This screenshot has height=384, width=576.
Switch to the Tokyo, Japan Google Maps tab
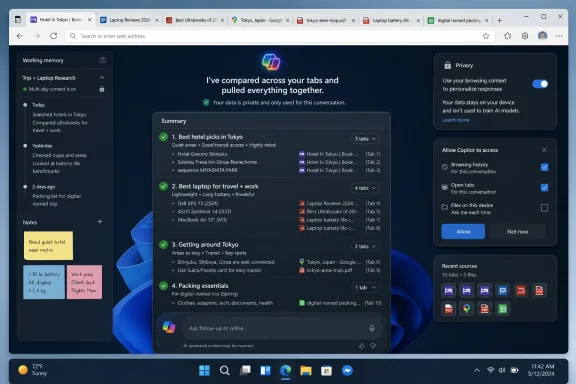tap(260, 20)
